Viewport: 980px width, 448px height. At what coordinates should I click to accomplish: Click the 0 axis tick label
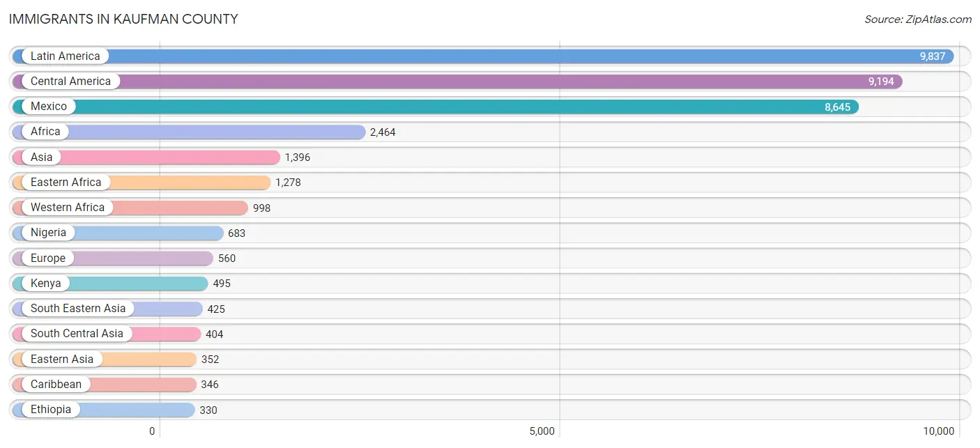pyautogui.click(x=152, y=431)
